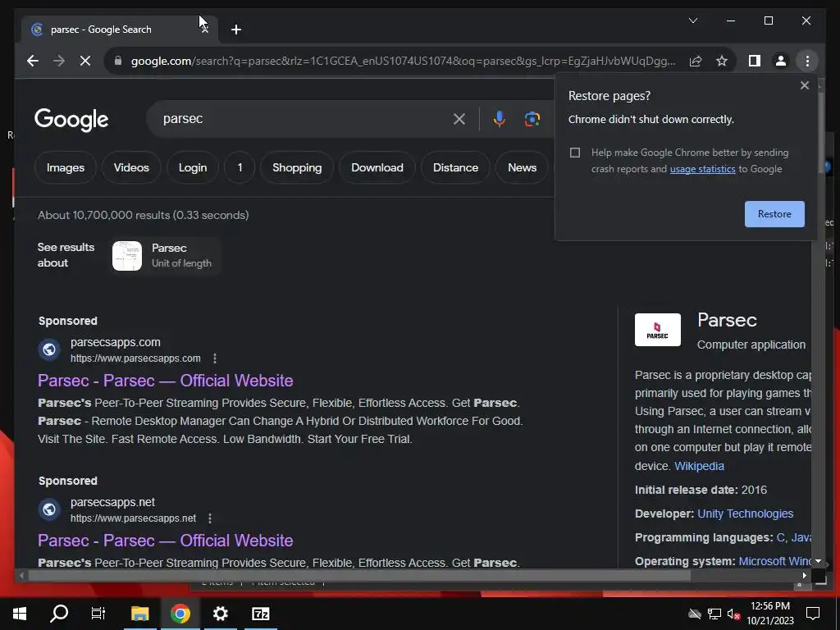Clear the search box with the X
The width and height of the screenshot is (840, 630).
click(x=459, y=119)
